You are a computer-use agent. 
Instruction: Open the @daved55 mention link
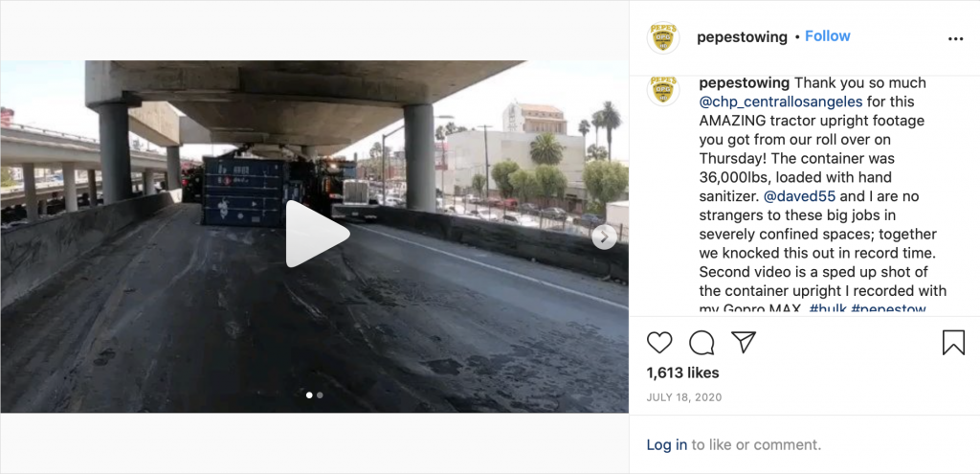(800, 196)
